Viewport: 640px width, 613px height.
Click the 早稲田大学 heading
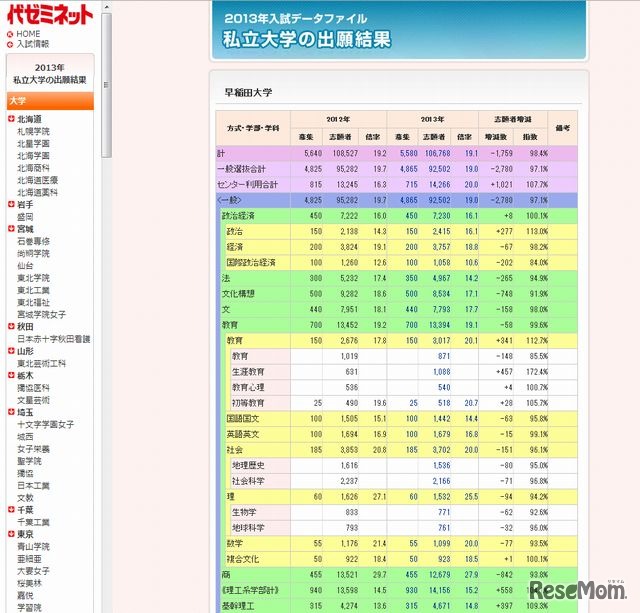pos(248,92)
